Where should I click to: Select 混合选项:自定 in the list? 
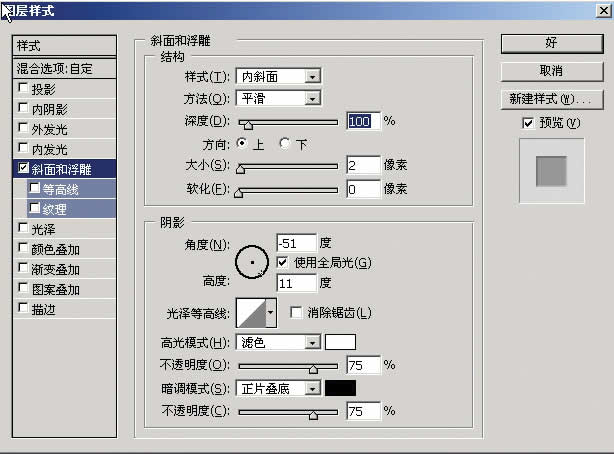pos(65,69)
